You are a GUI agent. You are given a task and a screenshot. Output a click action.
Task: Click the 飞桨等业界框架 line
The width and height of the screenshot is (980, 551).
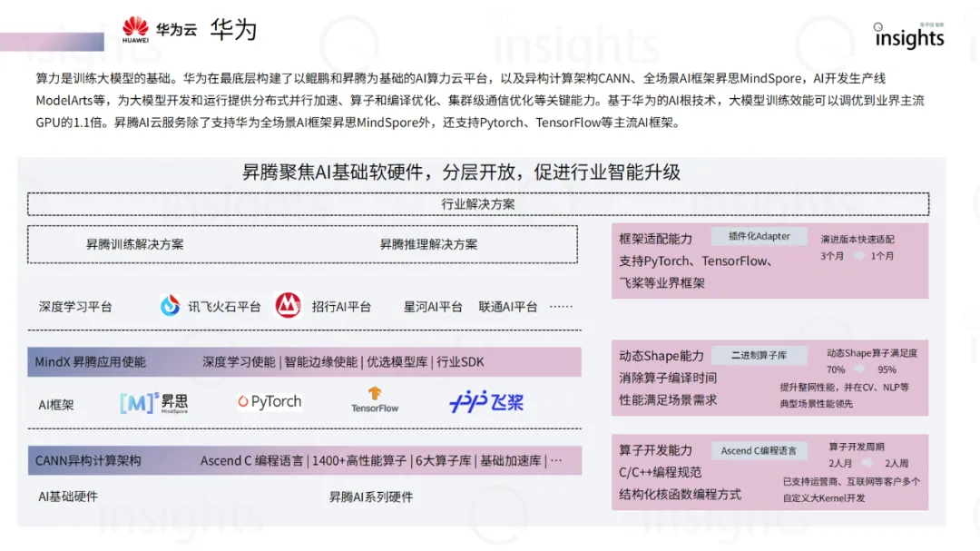(661, 282)
